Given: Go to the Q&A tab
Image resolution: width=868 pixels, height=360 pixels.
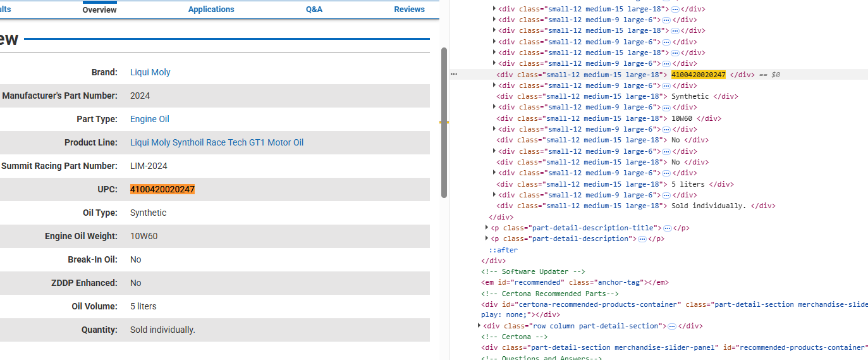Looking at the screenshot, I should (314, 9).
